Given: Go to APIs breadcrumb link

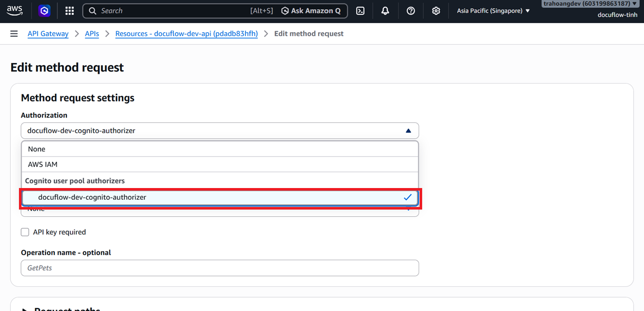Looking at the screenshot, I should pyautogui.click(x=92, y=34).
